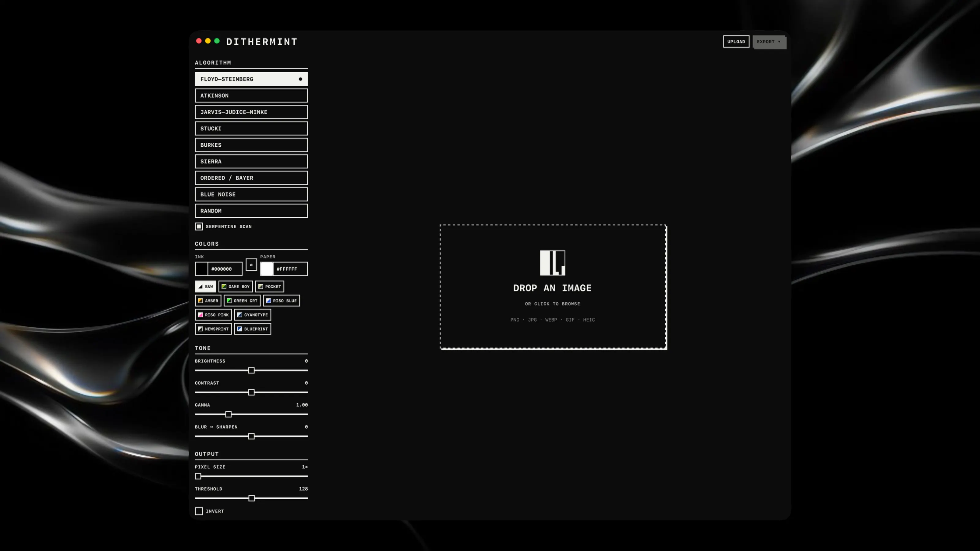Select the Pocket palette preset
Screen dimensions: 980x551
[270, 286]
